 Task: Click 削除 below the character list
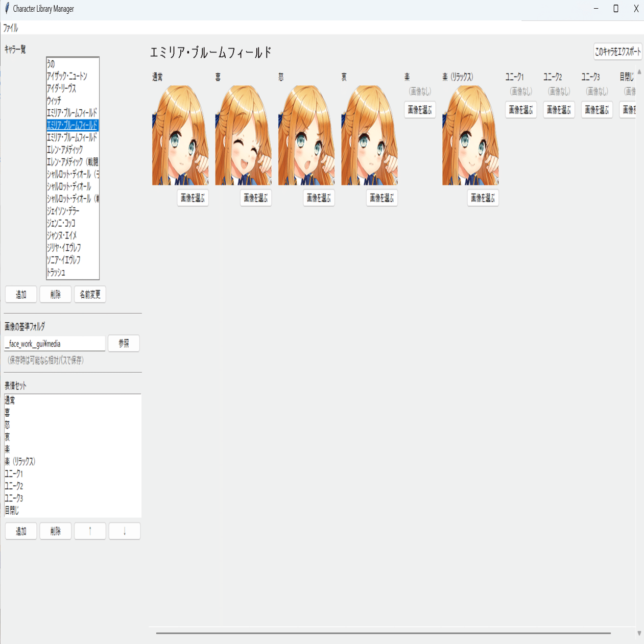point(55,294)
